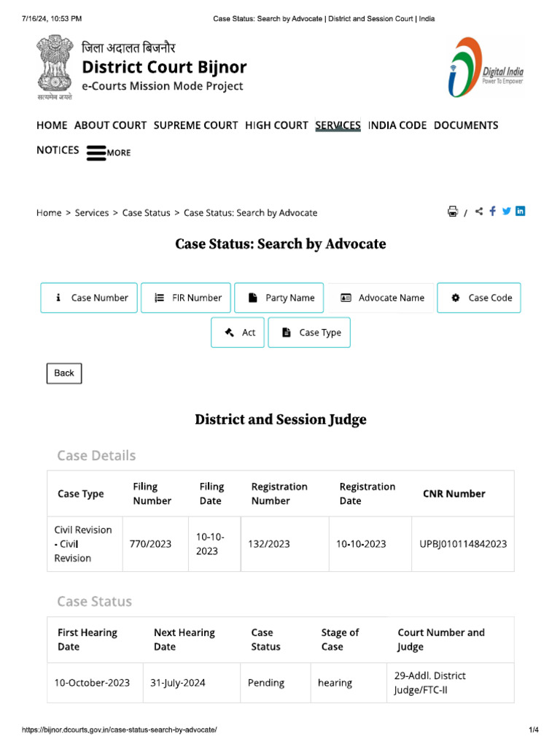
Task: Share page on Facebook
Action: coord(493,212)
